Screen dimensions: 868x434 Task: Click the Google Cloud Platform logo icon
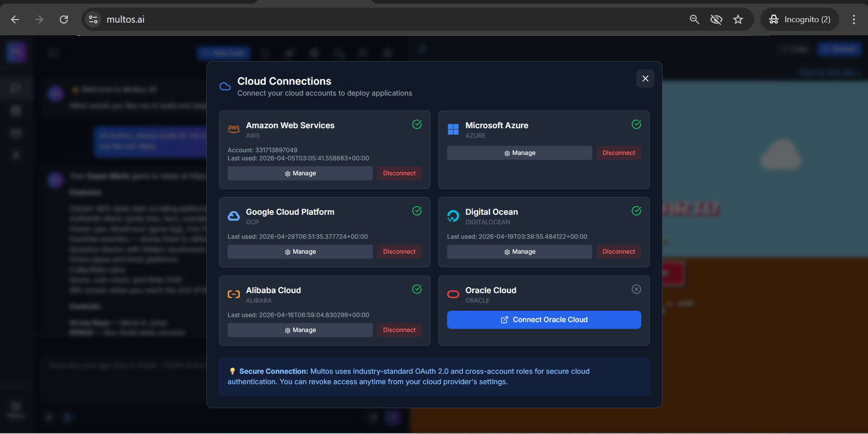point(234,216)
